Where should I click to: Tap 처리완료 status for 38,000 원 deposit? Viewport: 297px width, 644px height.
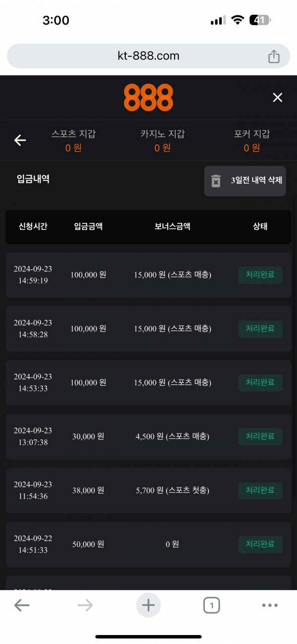[x=260, y=490]
